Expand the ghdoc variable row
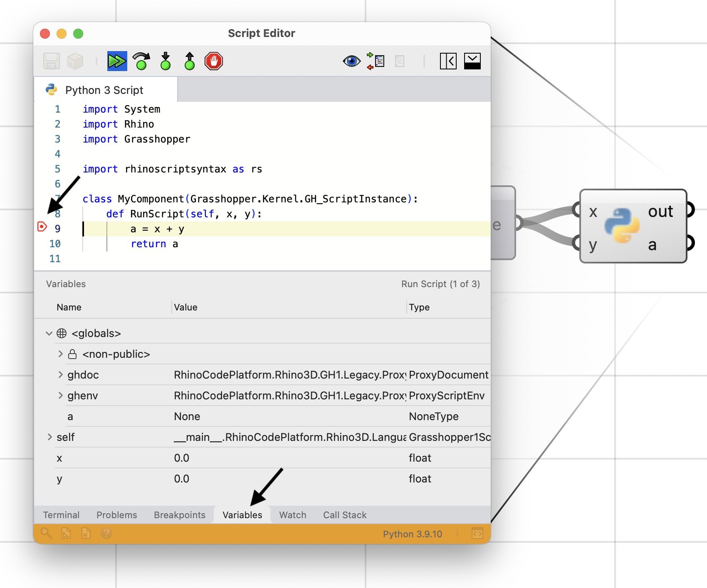The width and height of the screenshot is (707, 588). 61,374
